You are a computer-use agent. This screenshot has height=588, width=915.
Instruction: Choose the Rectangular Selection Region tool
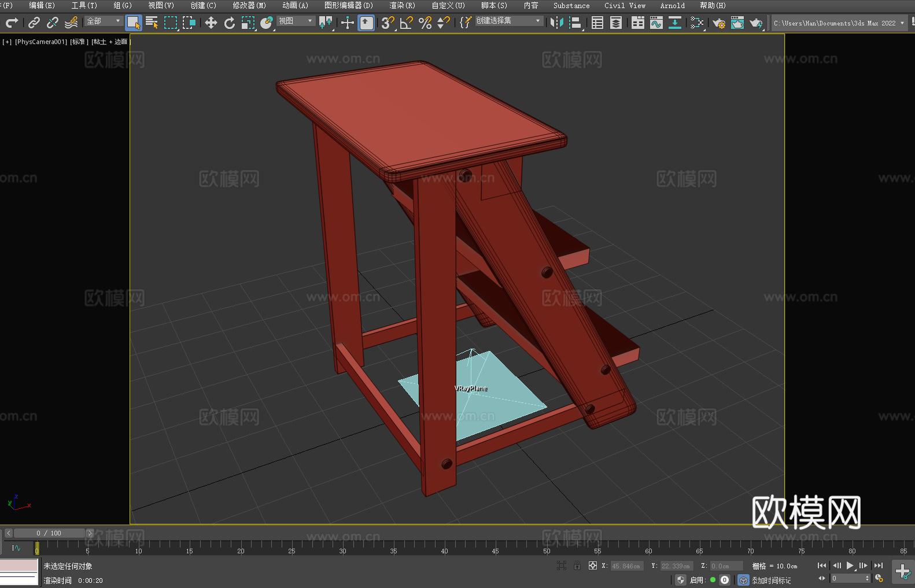(171, 23)
